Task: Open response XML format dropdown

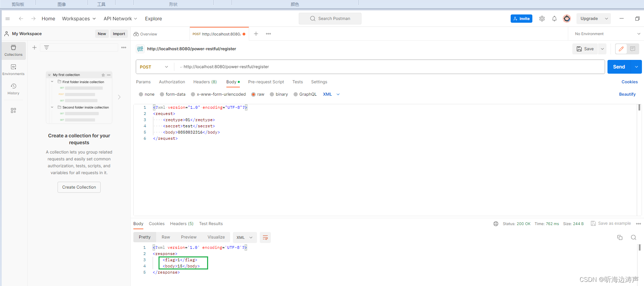Action: [245, 237]
